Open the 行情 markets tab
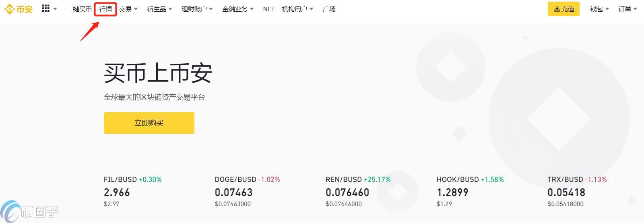This screenshot has height=223, width=644. pyautogui.click(x=105, y=9)
